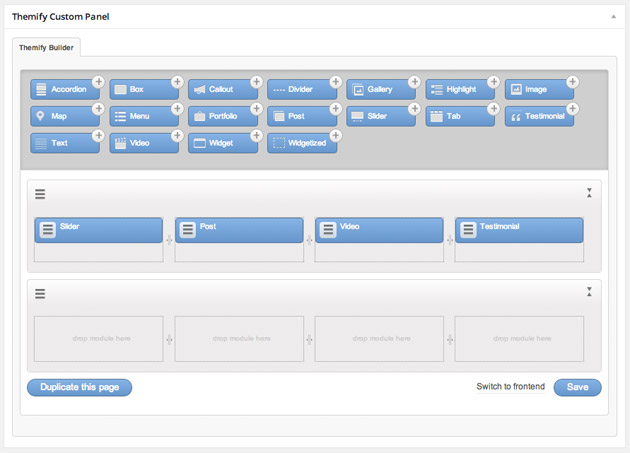This screenshot has height=453, width=630.
Task: Select the Image module button
Action: (x=539, y=89)
